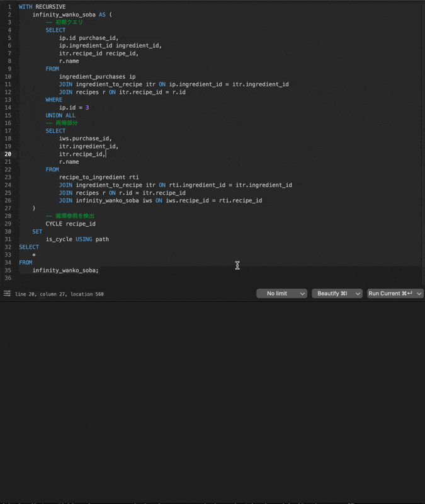Place cursor on infinity_wanko_soba AS ( line
The image size is (425, 504).
pos(72,14)
